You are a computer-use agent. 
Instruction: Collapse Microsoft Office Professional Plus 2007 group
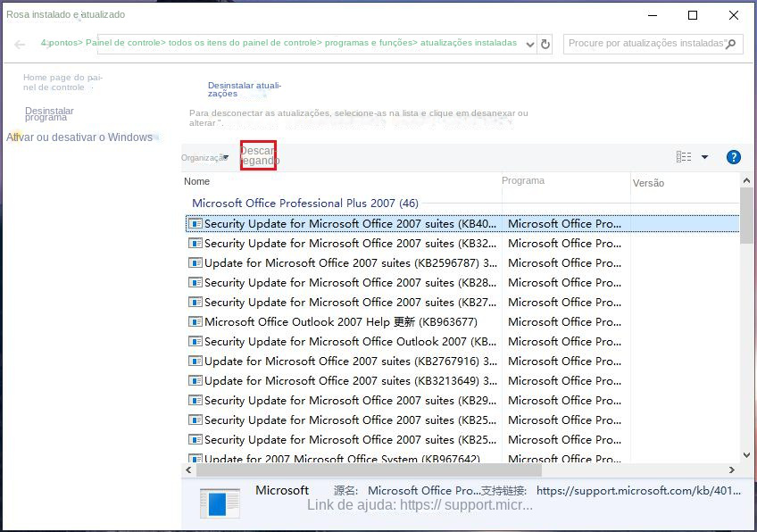305,204
